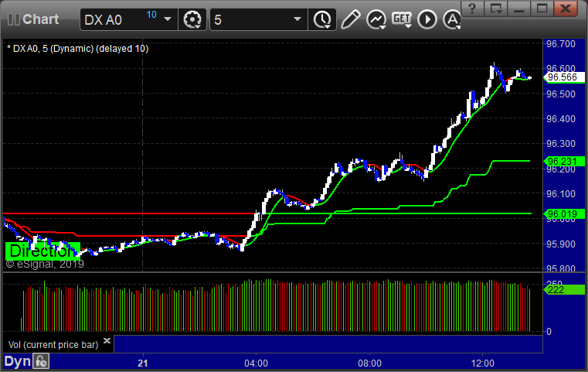This screenshot has width=588, height=372.
Task: Expand the interval 5 dropdown arrow
Action: [x=297, y=19]
